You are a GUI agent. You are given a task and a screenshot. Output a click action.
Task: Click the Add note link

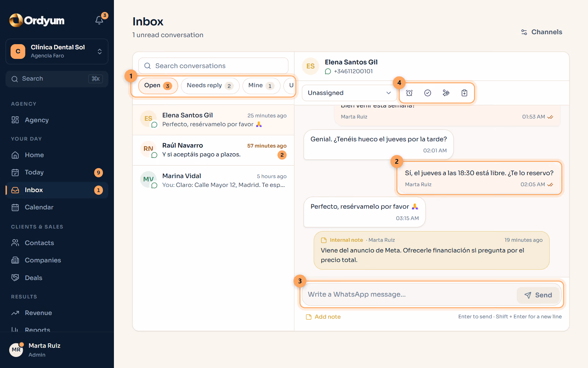pyautogui.click(x=323, y=316)
